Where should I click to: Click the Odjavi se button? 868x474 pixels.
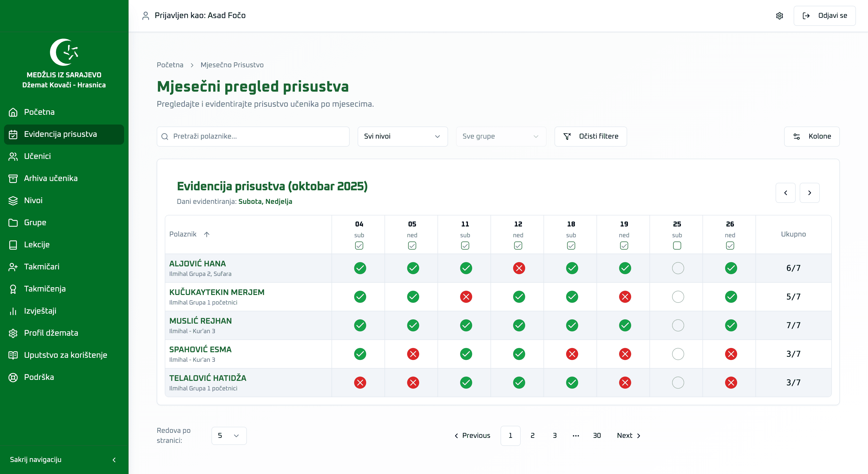[825, 16]
